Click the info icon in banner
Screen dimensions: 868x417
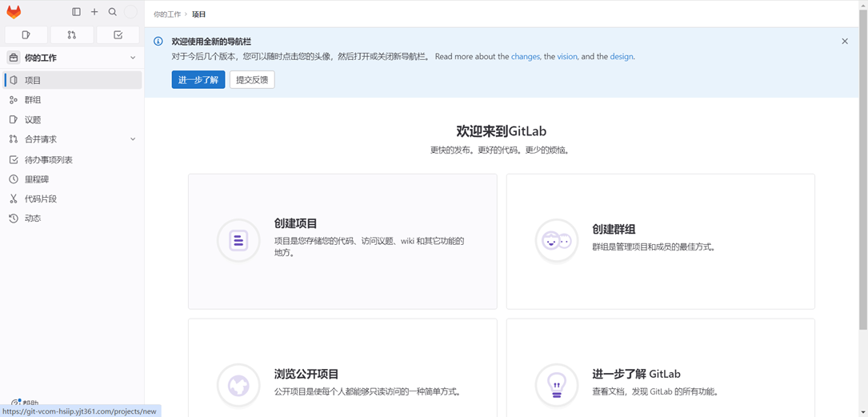tap(158, 41)
